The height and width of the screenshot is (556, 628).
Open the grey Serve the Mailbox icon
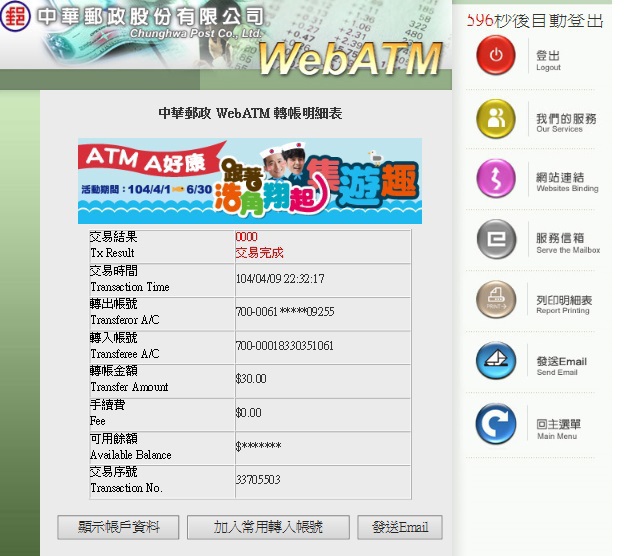(x=496, y=239)
